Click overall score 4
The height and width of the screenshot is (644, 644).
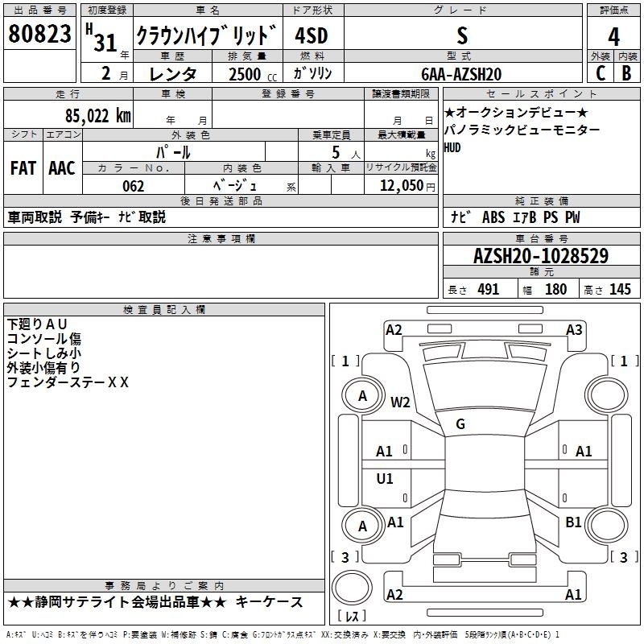point(613,37)
